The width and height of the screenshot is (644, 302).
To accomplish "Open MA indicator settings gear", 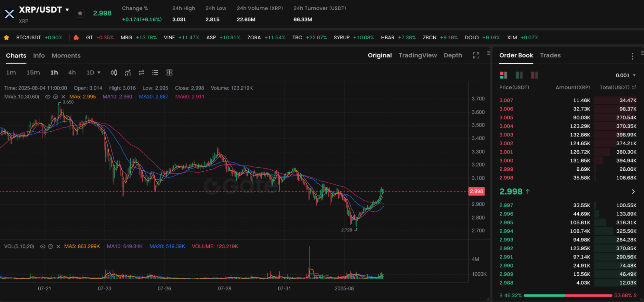I will pyautogui.click(x=55, y=97).
